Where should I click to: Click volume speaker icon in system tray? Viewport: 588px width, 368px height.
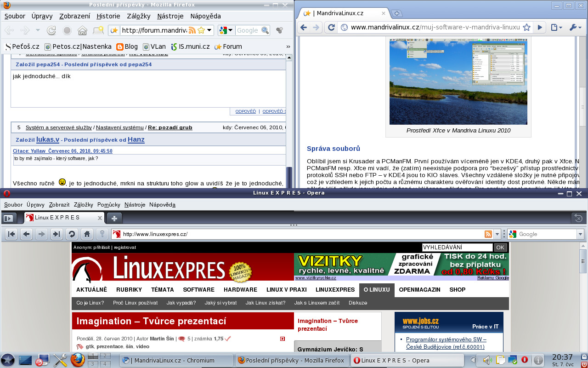[488, 360]
